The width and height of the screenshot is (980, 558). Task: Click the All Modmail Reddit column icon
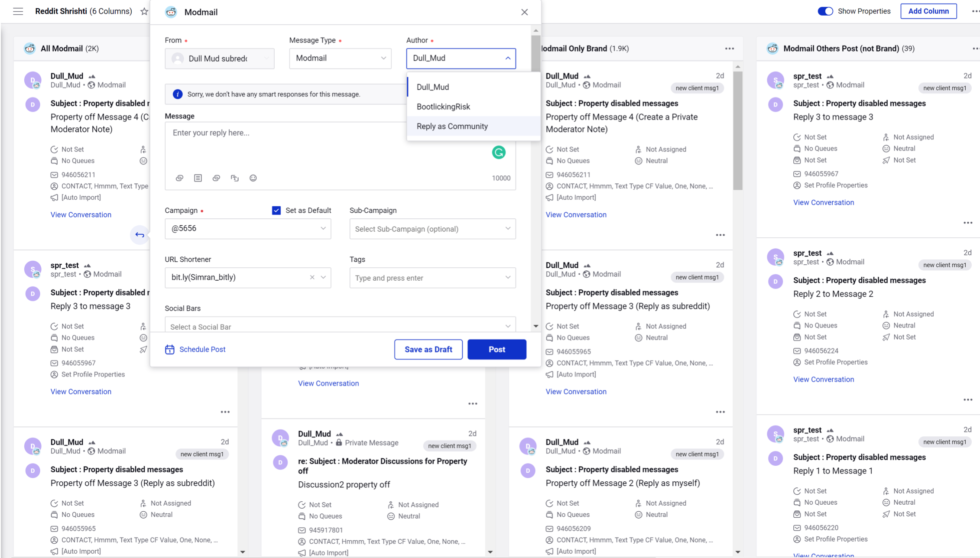29,49
